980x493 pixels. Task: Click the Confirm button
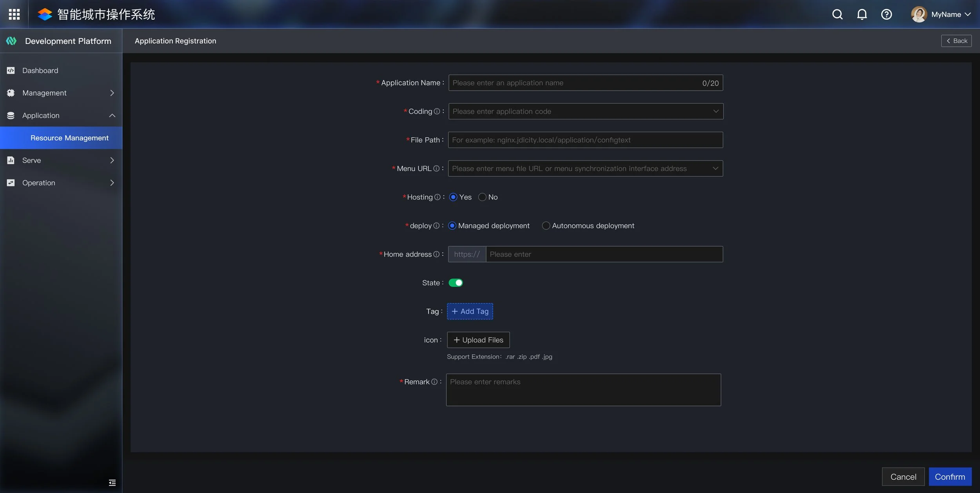pos(950,477)
